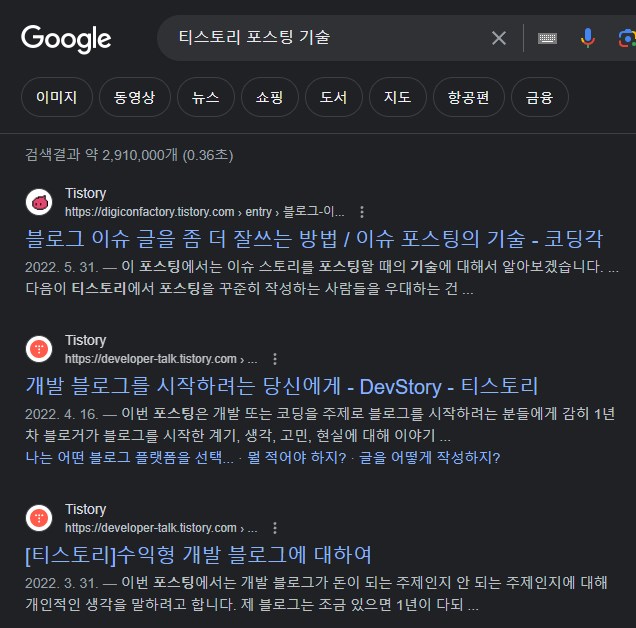Switch to the 지도 filter tab
Image resolution: width=636 pixels, height=628 pixels.
coord(398,97)
